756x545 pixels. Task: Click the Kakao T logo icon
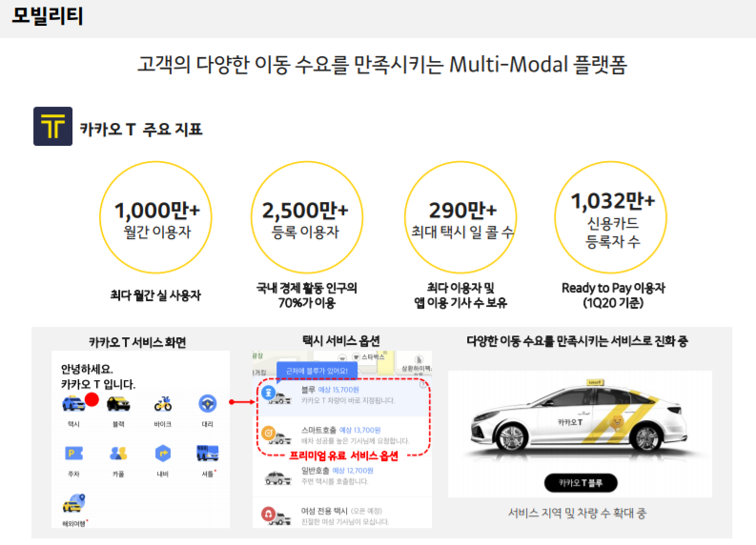pos(53,127)
